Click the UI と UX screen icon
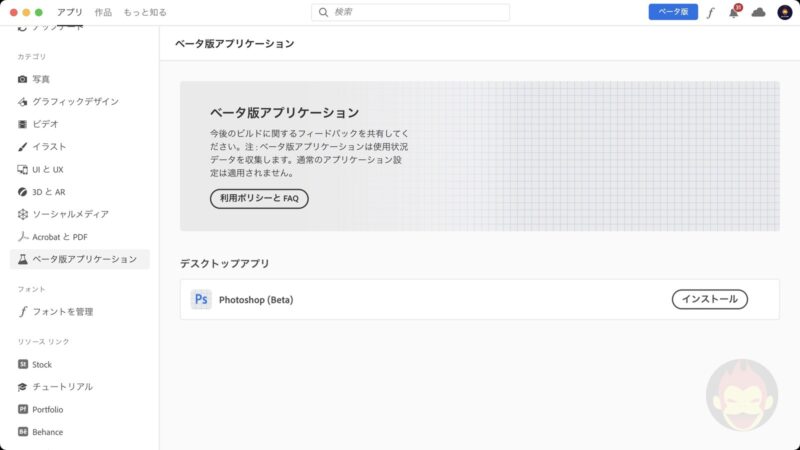800x450 pixels. tap(22, 169)
